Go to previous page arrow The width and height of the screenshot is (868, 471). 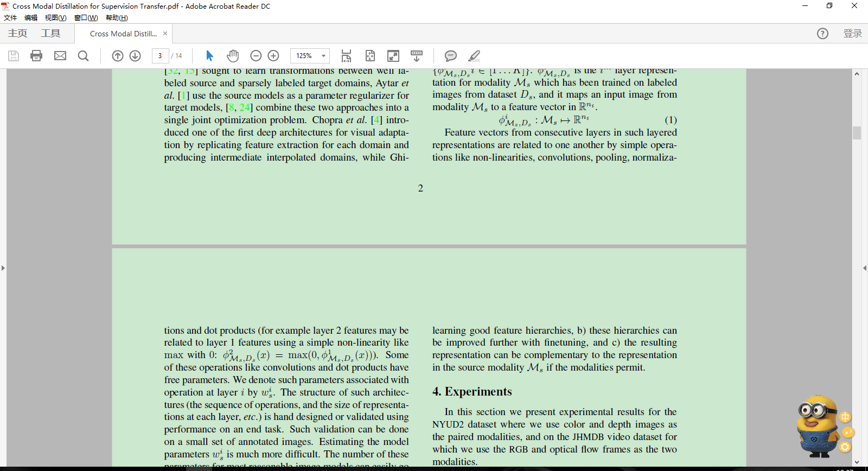(118, 56)
